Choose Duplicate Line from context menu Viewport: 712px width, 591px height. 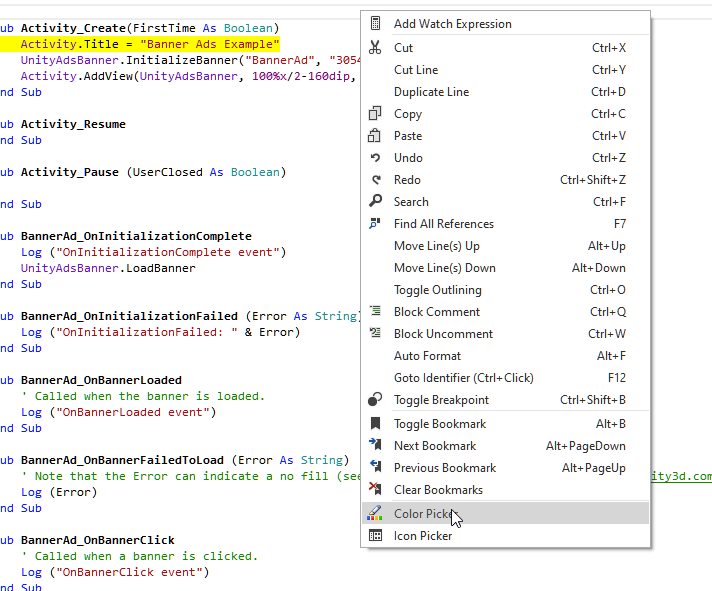pos(505,91)
